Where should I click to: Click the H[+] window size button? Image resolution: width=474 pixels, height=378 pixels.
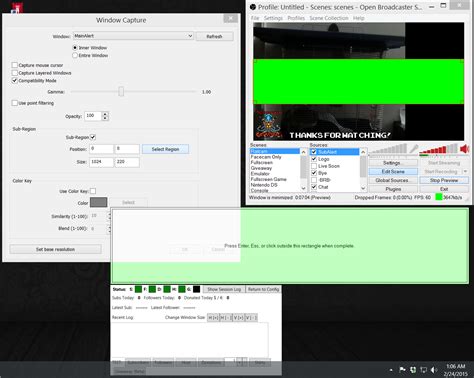pyautogui.click(x=213, y=318)
